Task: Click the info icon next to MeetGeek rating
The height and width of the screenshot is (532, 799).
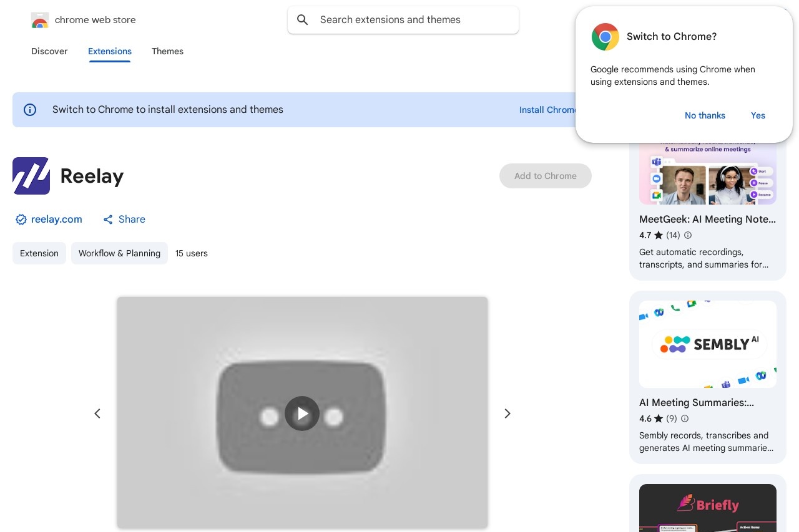Action: click(688, 235)
